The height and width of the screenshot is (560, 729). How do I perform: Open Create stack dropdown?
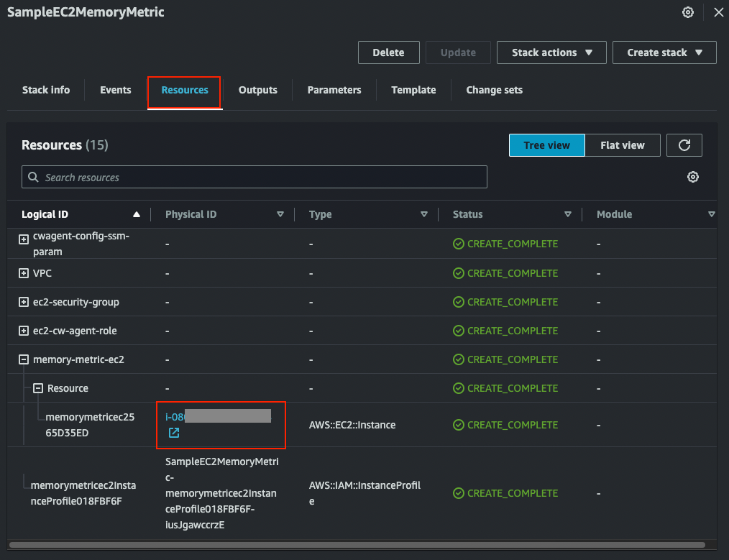point(664,52)
